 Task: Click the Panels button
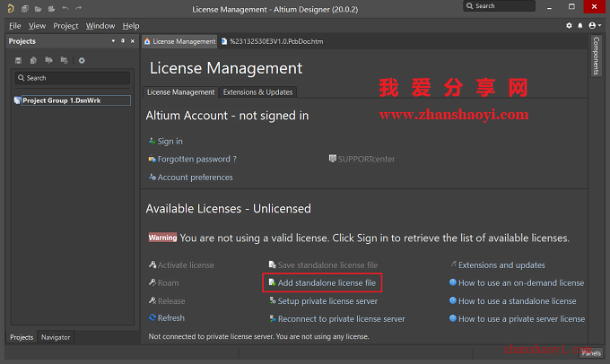pos(591,353)
